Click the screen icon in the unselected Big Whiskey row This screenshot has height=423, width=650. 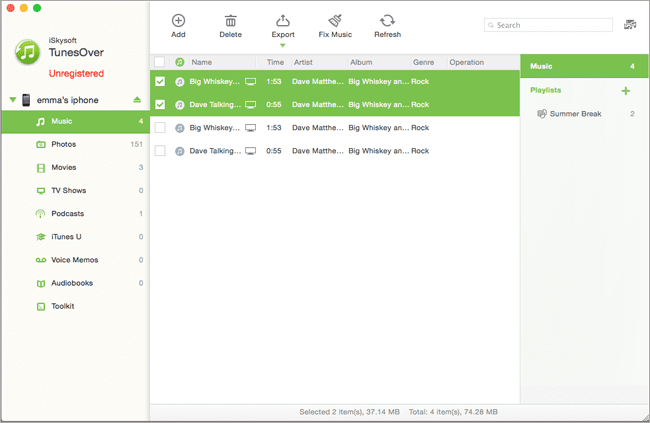point(250,128)
